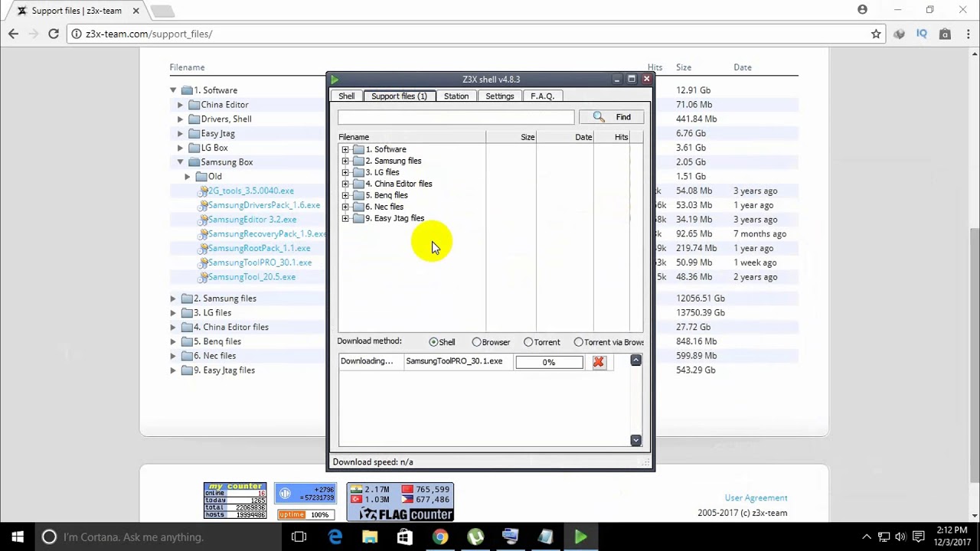Click the Z3X shell green taskbar icon
Image resolution: width=980 pixels, height=551 pixels.
(x=580, y=537)
